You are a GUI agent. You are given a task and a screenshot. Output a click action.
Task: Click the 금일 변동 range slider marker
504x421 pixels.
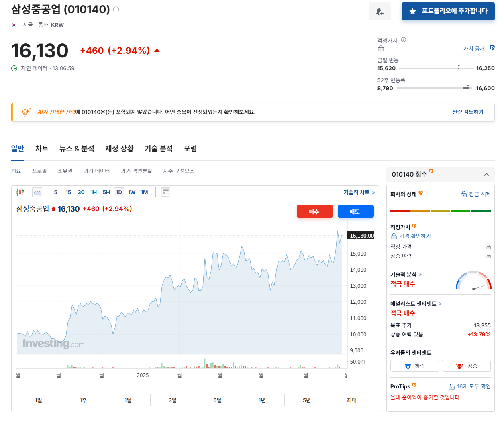[x=459, y=67]
